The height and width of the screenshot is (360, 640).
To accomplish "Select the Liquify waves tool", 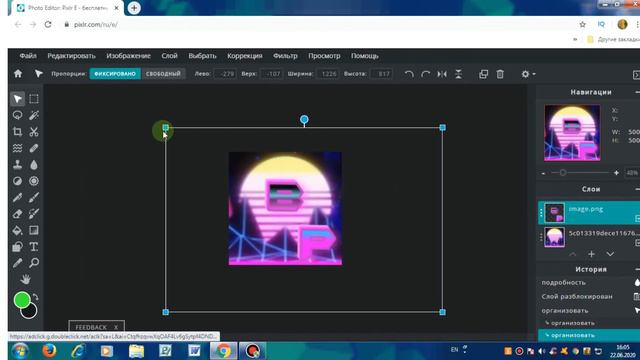I will click(18, 148).
